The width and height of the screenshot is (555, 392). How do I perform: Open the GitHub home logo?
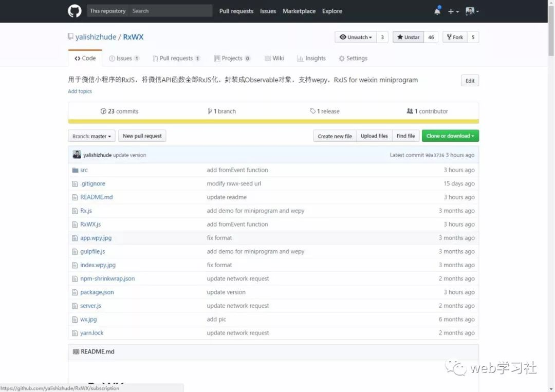tap(75, 11)
